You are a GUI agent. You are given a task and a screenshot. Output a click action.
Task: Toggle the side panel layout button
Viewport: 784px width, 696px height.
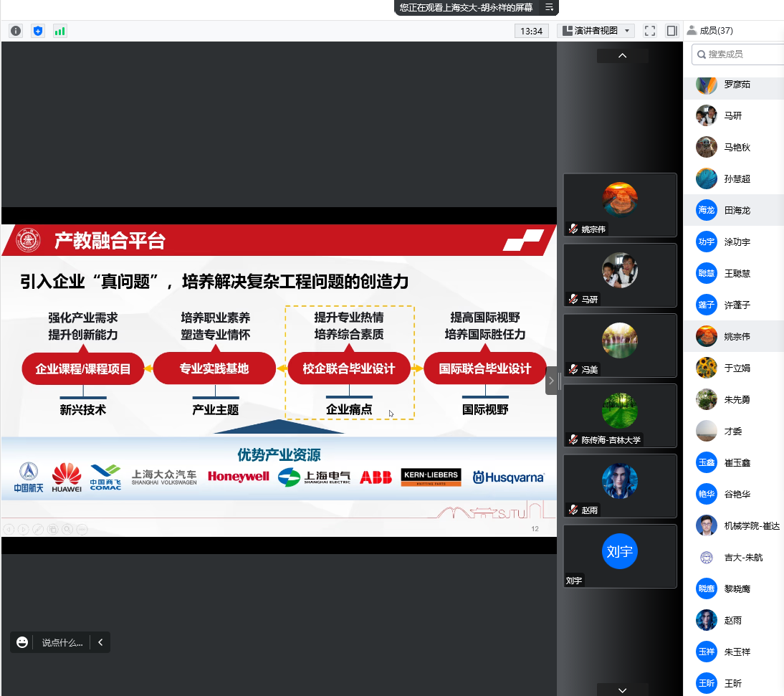[x=671, y=31]
